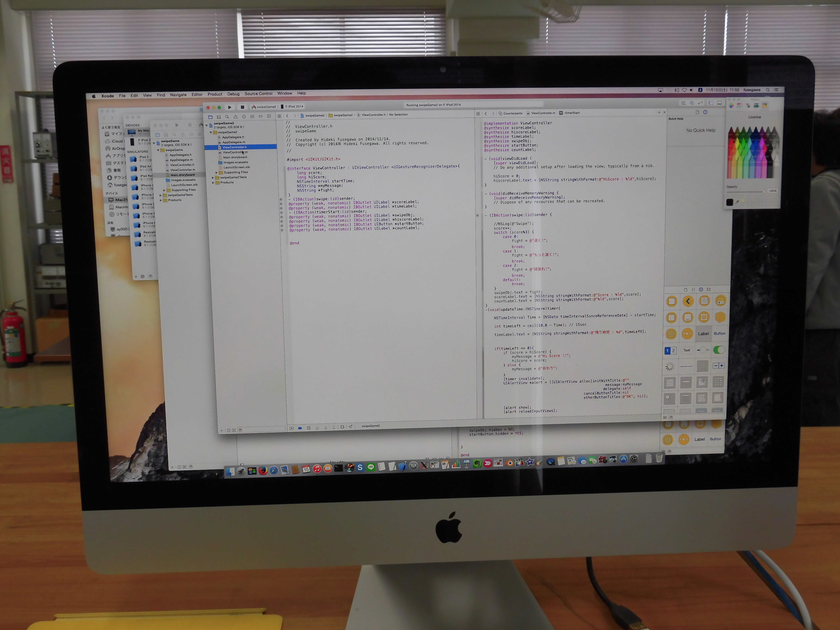This screenshot has height=630, width=840.
Task: Open the Code Snippet library braces icon
Action: pos(693,290)
